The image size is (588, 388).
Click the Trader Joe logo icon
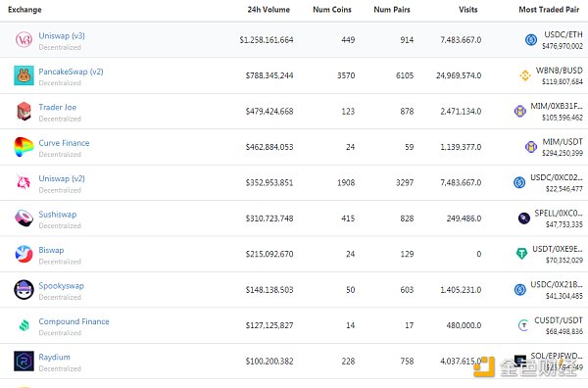[x=24, y=111]
